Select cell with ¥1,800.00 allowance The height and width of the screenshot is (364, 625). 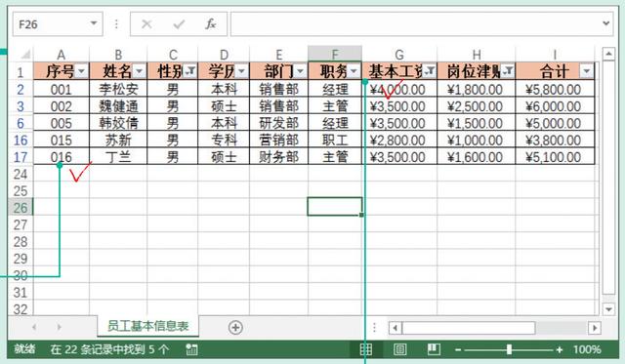click(477, 89)
